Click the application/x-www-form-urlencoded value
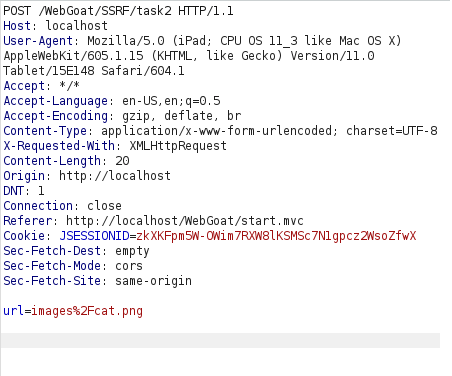The height and width of the screenshot is (376, 452). pyautogui.click(x=216, y=131)
